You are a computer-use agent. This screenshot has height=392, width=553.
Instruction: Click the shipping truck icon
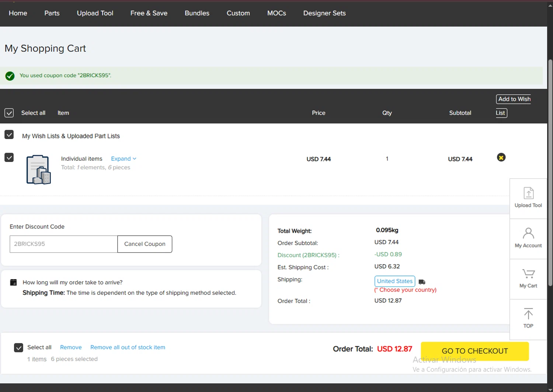pos(422,282)
